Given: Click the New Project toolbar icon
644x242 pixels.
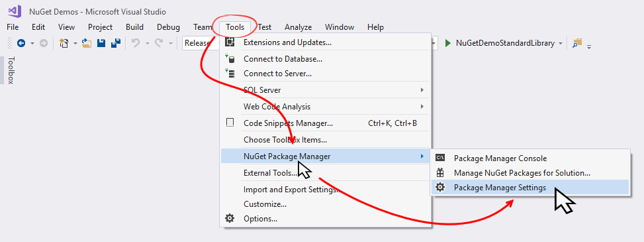Looking at the screenshot, I should tap(64, 43).
